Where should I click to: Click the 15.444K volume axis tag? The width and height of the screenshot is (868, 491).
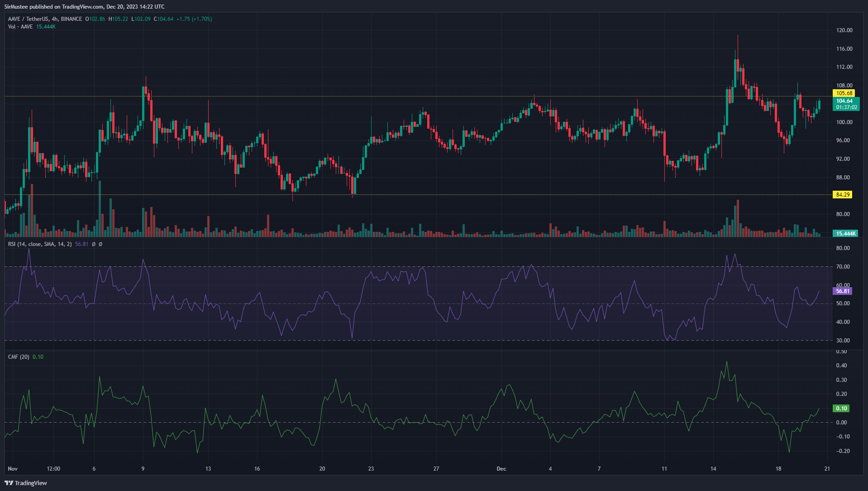845,234
